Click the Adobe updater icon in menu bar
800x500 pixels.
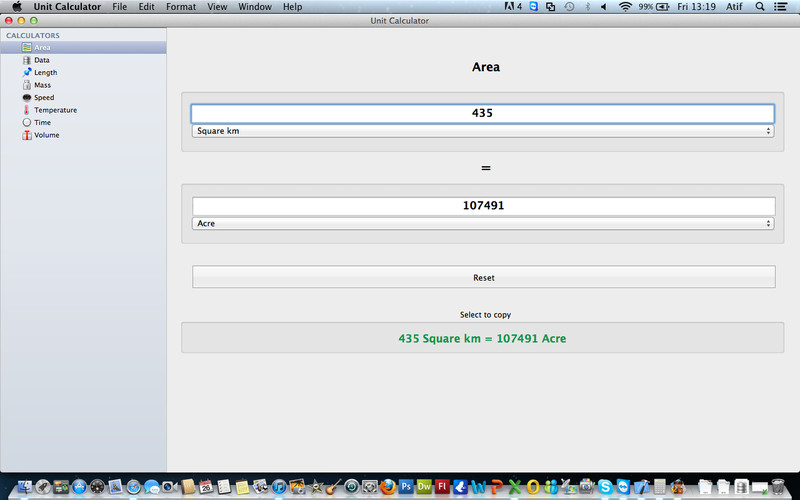(x=513, y=7)
